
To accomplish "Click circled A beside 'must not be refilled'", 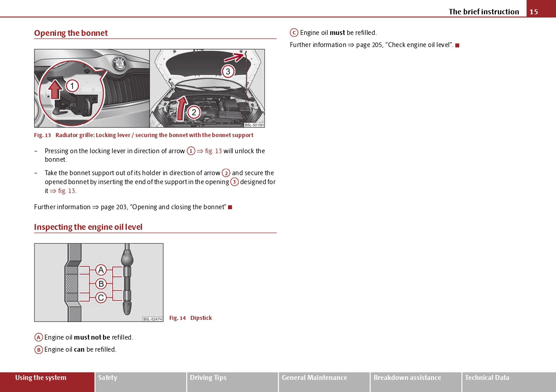I will (x=39, y=337).
